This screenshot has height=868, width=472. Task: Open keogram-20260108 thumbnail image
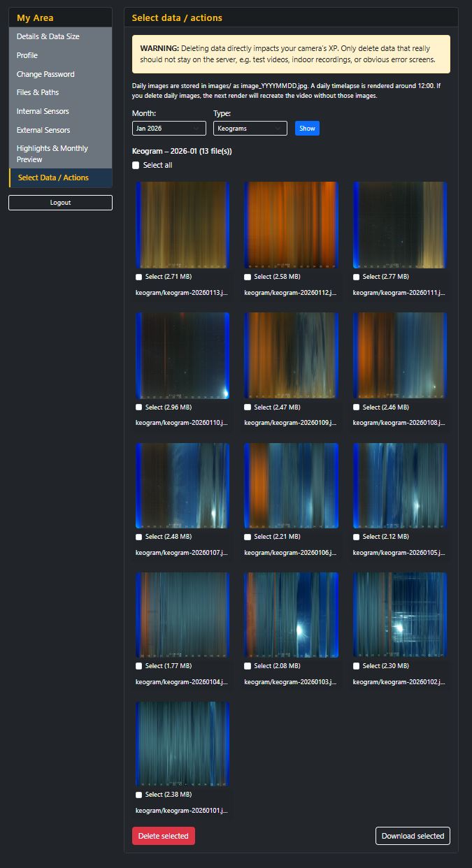(x=400, y=355)
